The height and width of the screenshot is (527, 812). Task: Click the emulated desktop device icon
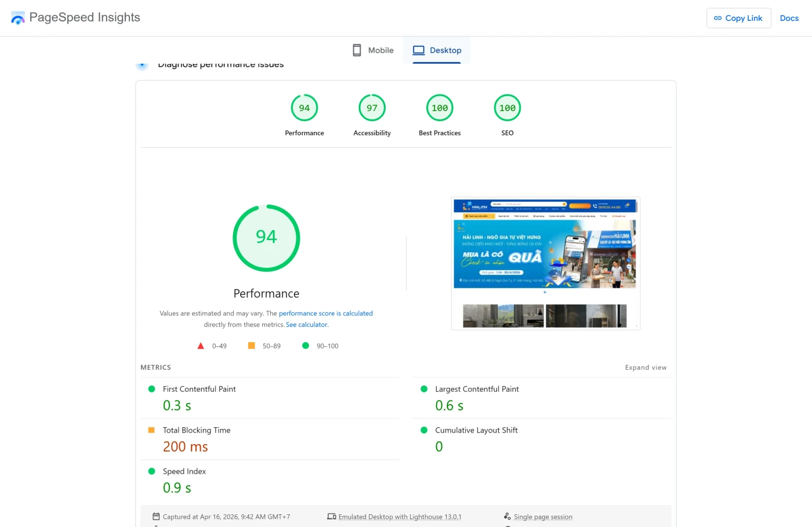pos(331,517)
